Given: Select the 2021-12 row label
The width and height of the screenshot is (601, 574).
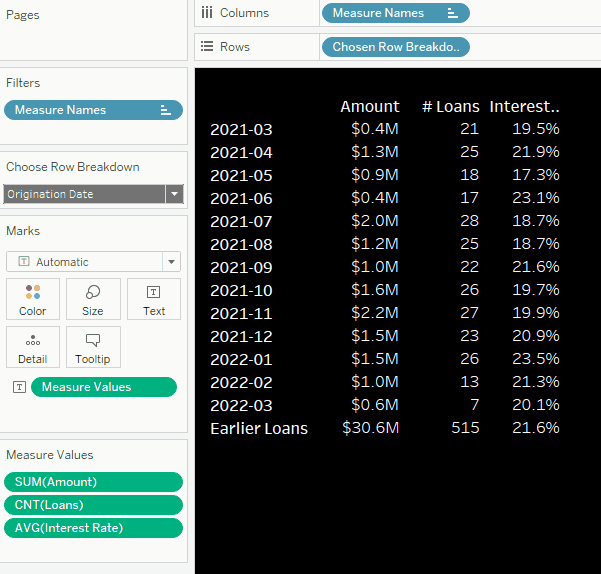Looking at the screenshot, I should [x=241, y=336].
